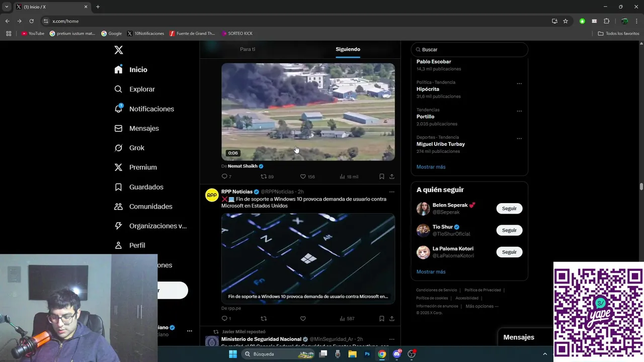Share the RPP Noticias post

pyautogui.click(x=392, y=318)
